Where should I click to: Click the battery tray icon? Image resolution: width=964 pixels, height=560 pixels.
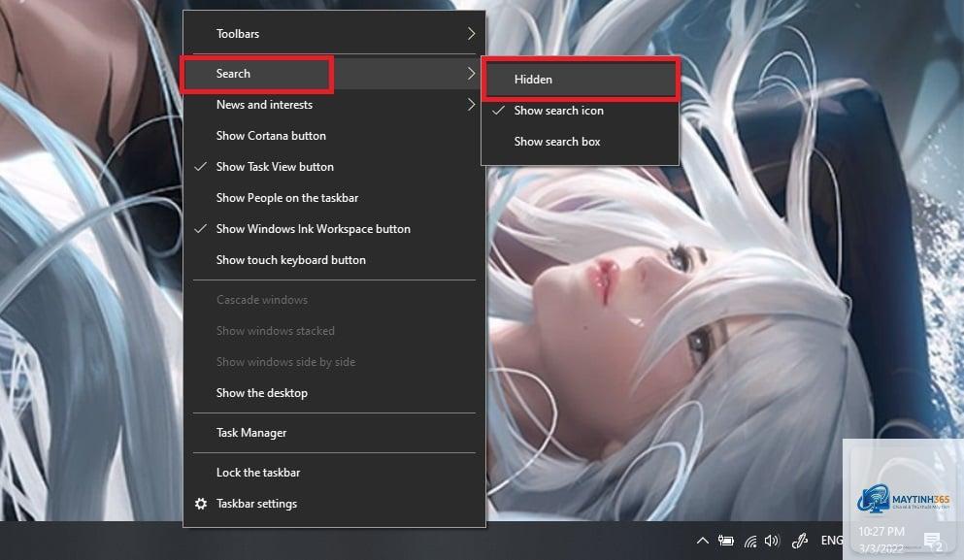pyautogui.click(x=726, y=541)
